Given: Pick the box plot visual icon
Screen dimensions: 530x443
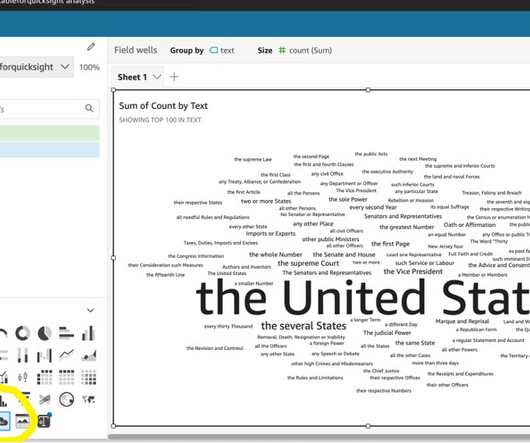Looking at the screenshot, I should [x=23, y=377].
